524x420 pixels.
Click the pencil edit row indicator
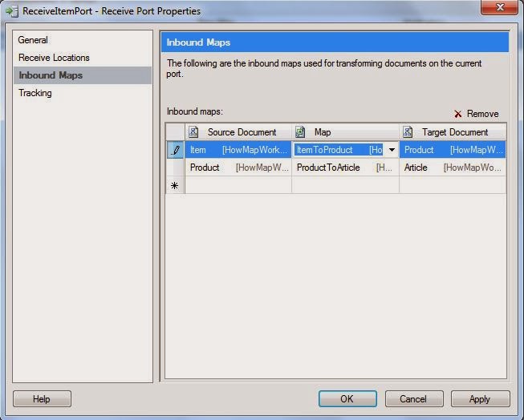(175, 150)
